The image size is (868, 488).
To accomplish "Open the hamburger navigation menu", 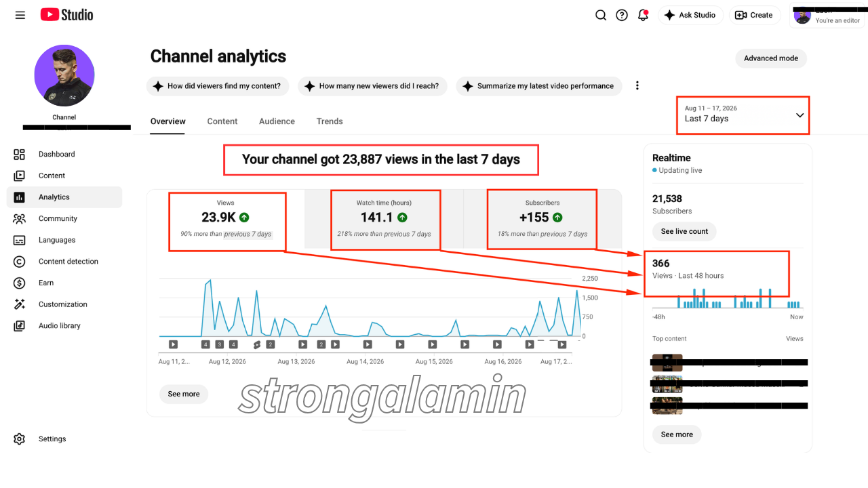I will (x=20, y=15).
